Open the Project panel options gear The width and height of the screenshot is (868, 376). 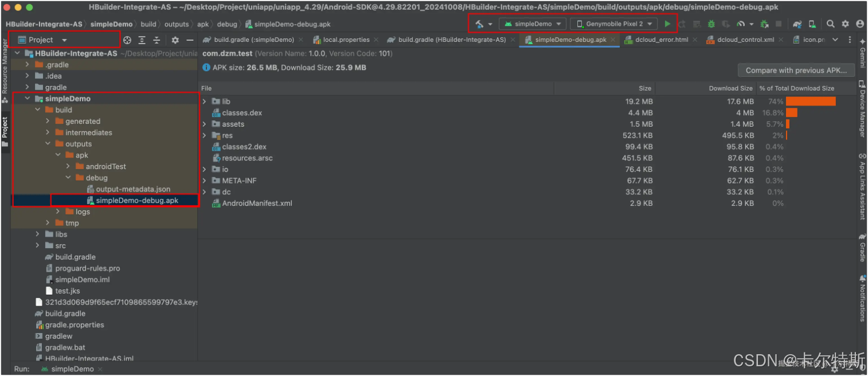click(175, 40)
